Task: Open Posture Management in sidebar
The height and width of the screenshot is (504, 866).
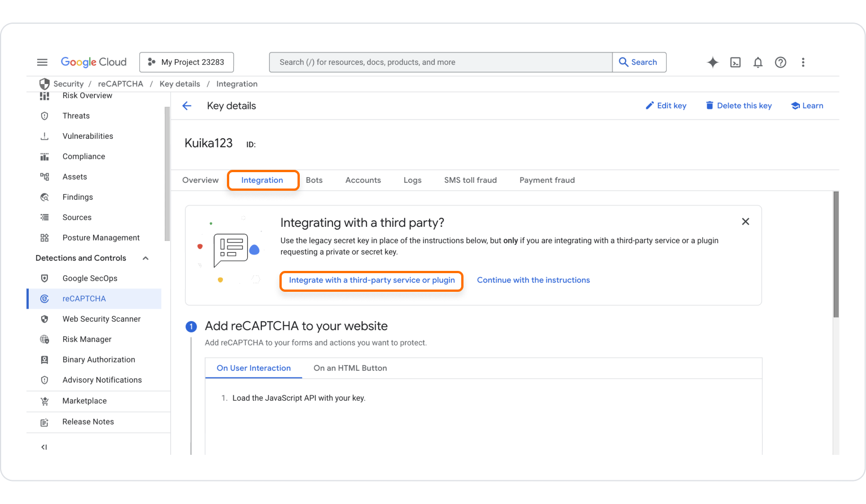Action: click(x=101, y=238)
